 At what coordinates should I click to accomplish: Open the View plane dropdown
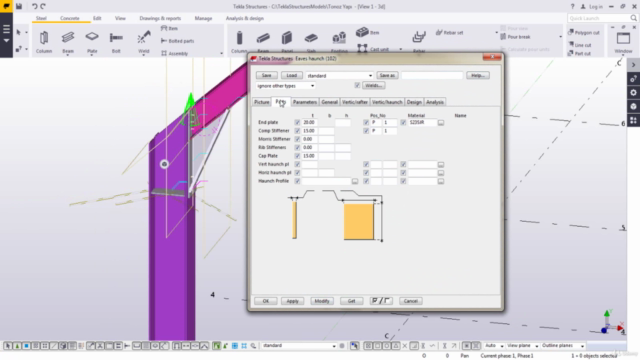tap(522, 346)
